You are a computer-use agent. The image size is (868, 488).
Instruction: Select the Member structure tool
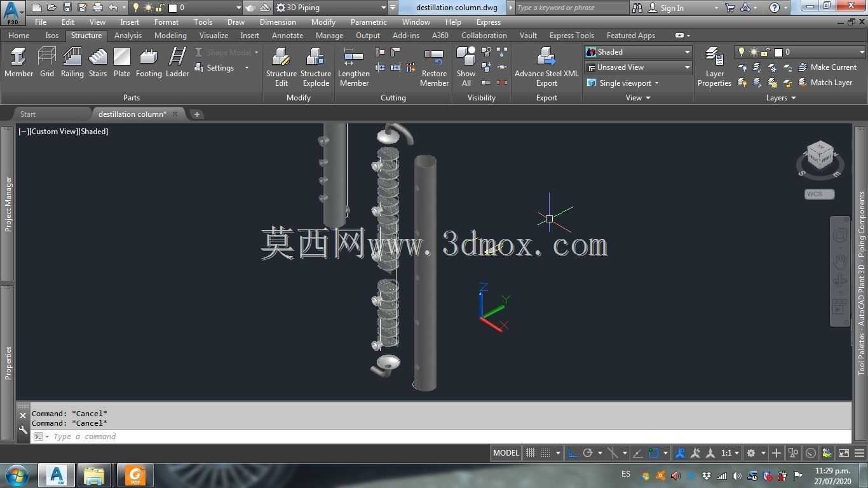[x=18, y=63]
